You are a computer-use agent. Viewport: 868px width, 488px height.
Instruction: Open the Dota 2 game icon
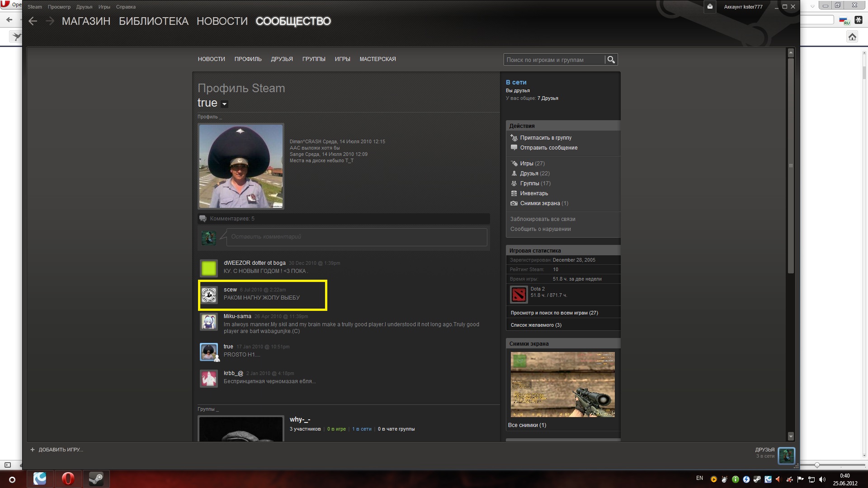tap(519, 295)
